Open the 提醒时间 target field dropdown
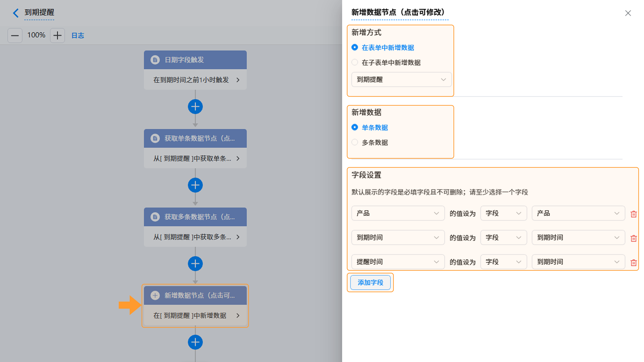 pos(398,262)
